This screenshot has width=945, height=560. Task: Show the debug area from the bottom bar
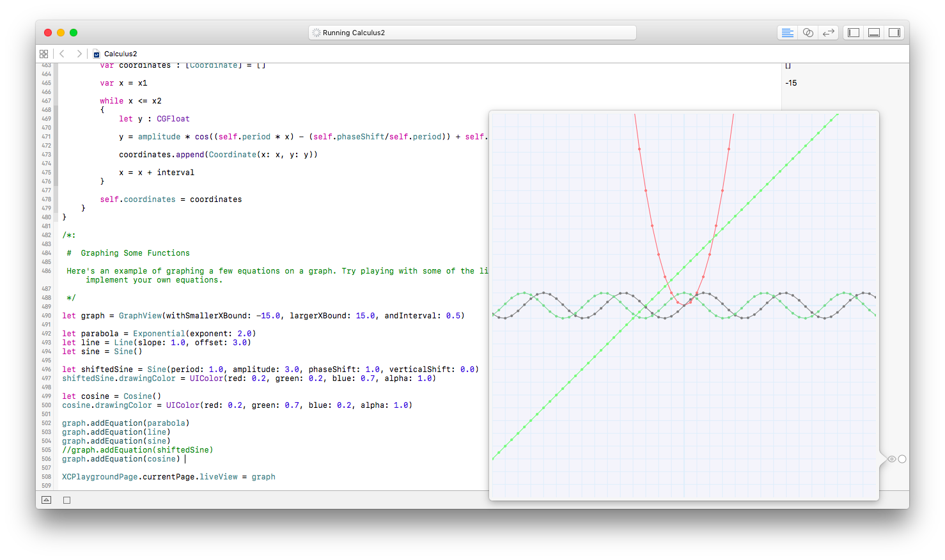pyautogui.click(x=47, y=500)
